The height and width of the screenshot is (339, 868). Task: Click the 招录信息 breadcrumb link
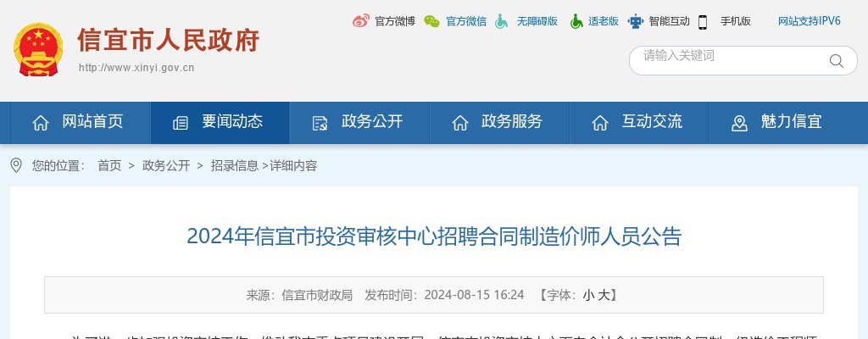pos(234,165)
